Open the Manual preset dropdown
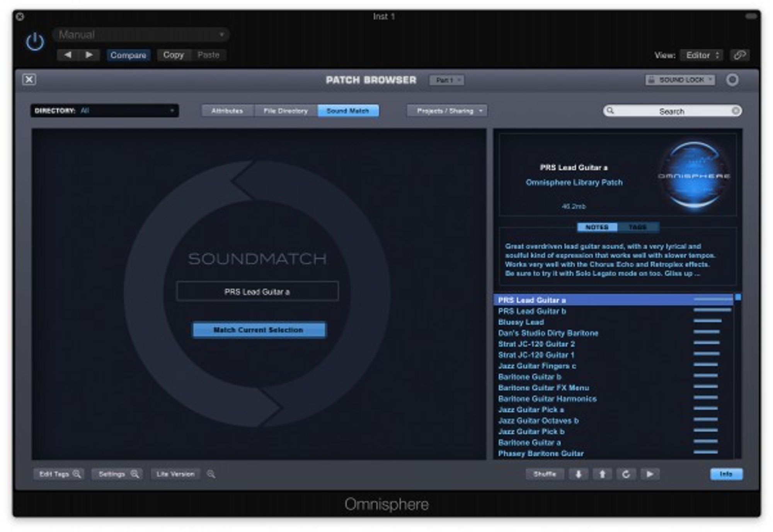Screen dimensions: 773x532 coord(141,35)
